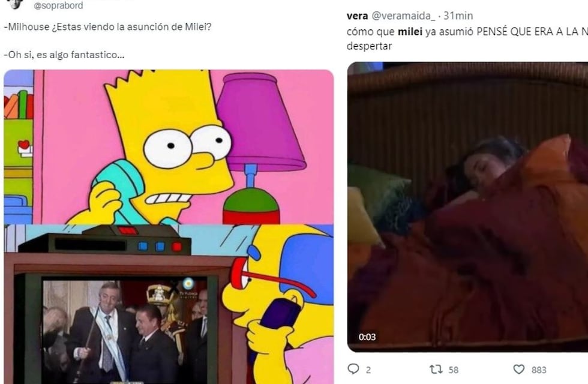Like vera's tweet with the heart icon

518,370
